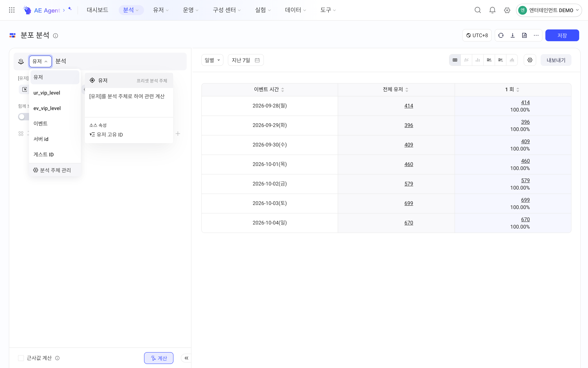Refresh the report with the reload icon
Viewport: 588px width, 368px height.
point(501,36)
